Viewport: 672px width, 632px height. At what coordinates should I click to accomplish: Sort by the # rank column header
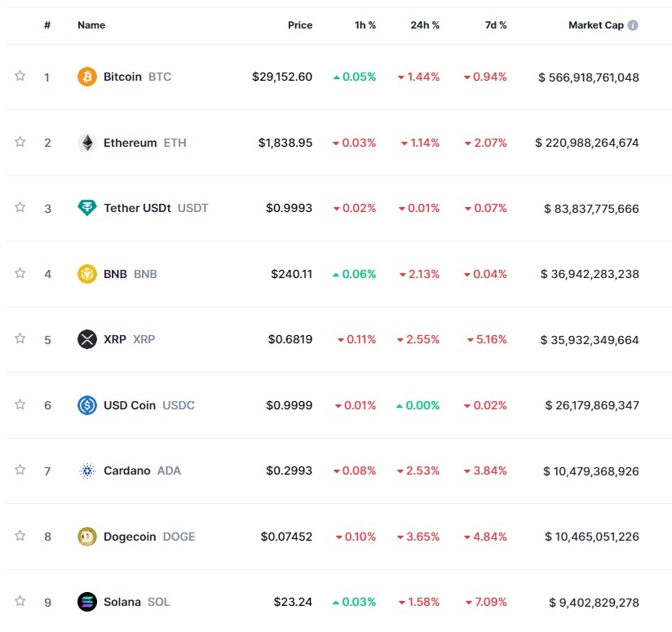(47, 25)
